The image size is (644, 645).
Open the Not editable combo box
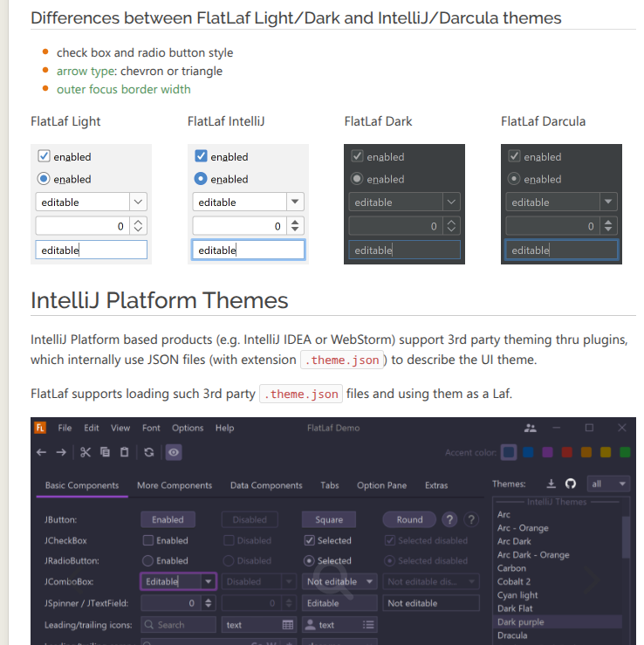(x=339, y=581)
